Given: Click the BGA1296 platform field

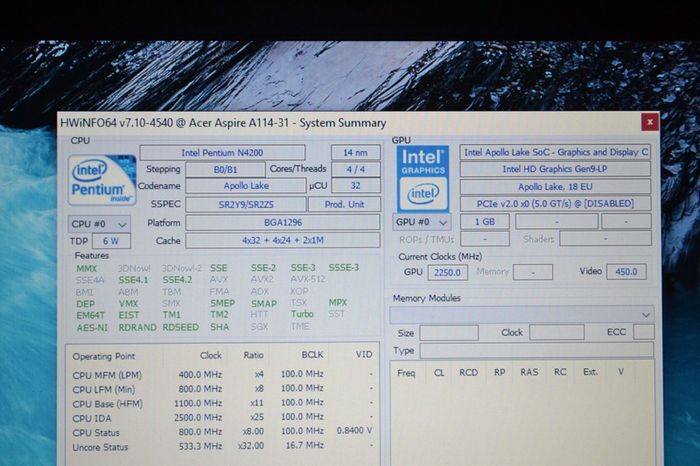Looking at the screenshot, I should click(x=283, y=222).
